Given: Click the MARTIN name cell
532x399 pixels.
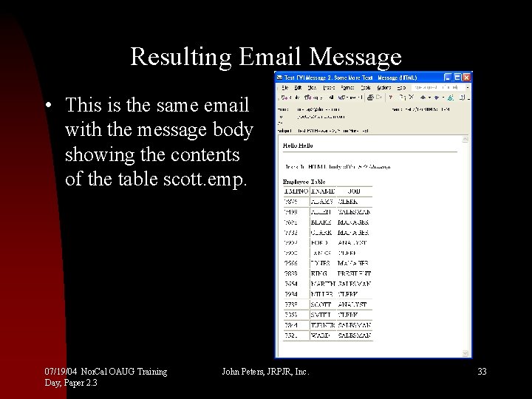Looking at the screenshot, I should point(323,284).
